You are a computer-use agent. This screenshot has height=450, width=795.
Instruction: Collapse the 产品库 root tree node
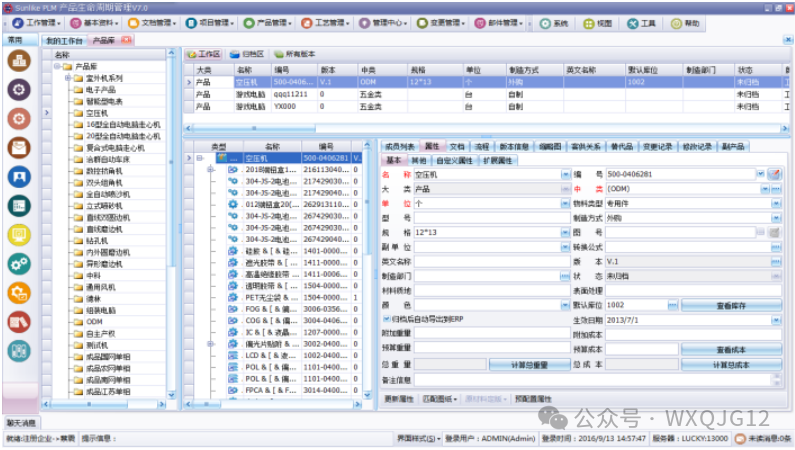(57, 66)
